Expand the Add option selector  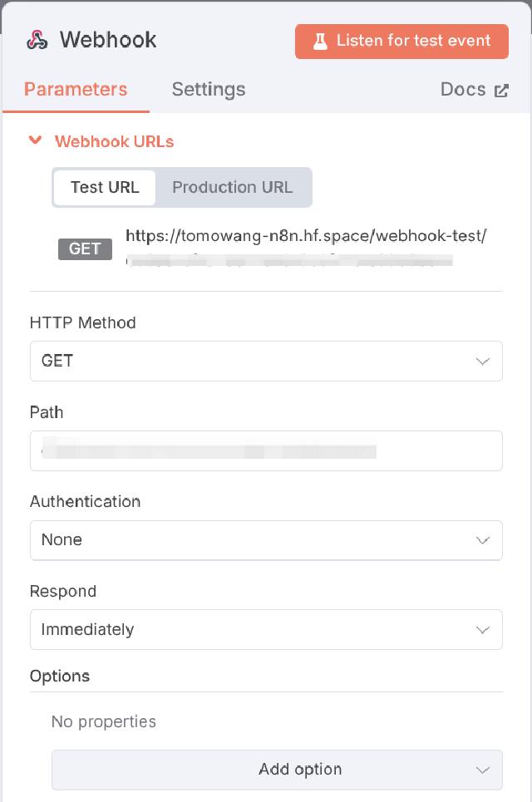point(277,770)
